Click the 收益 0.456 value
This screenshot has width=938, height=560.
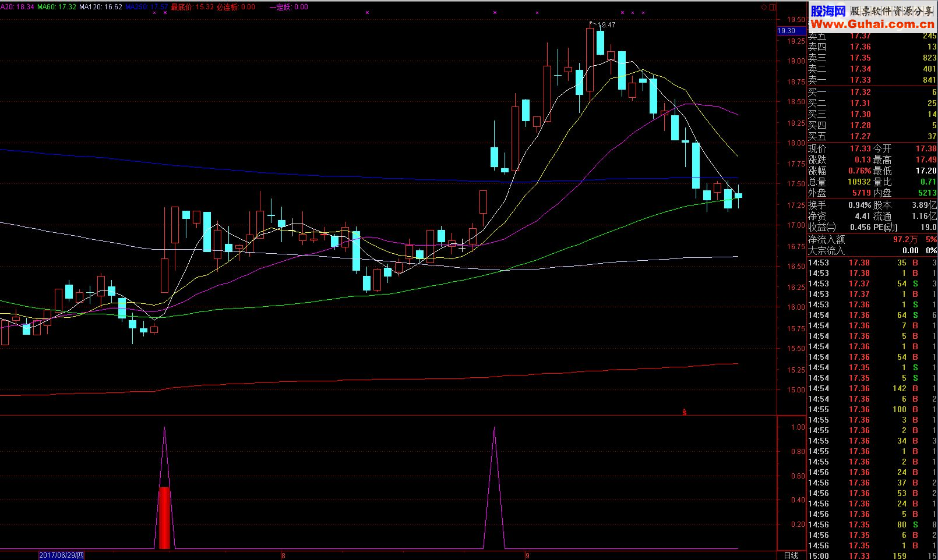tap(860, 227)
